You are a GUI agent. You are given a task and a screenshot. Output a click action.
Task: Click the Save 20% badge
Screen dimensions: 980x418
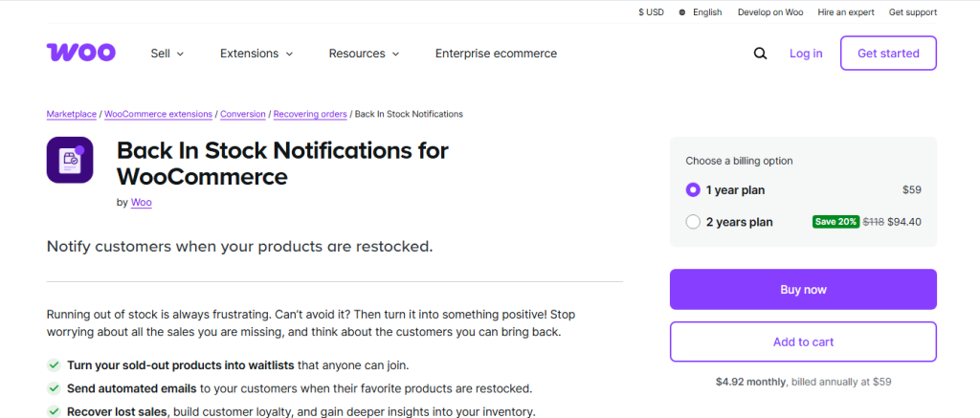click(835, 221)
